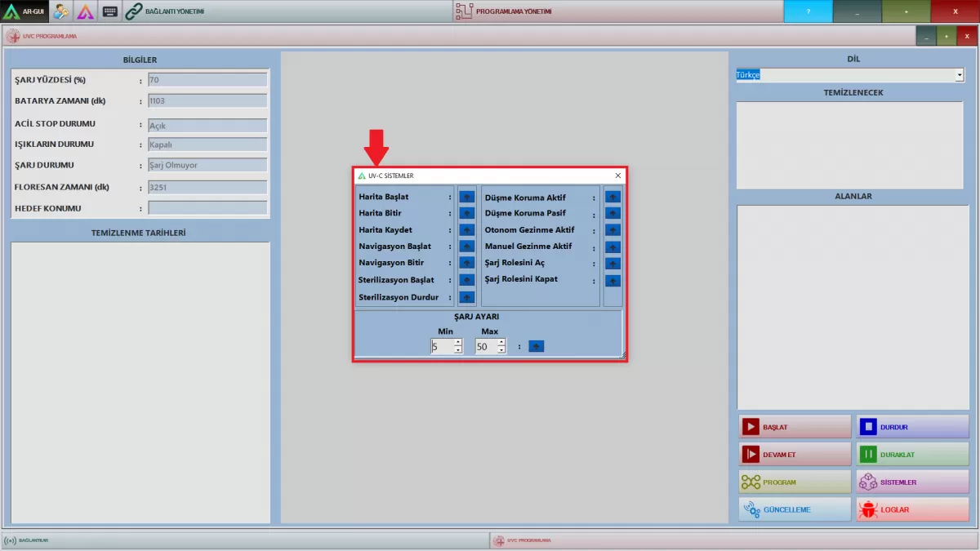
Task: Send the Sterilizasyon Durdur command arrow
Action: pyautogui.click(x=466, y=298)
